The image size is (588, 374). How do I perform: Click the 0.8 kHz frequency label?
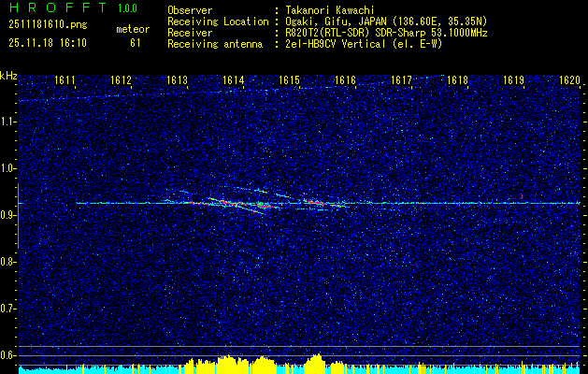pyautogui.click(x=8, y=262)
